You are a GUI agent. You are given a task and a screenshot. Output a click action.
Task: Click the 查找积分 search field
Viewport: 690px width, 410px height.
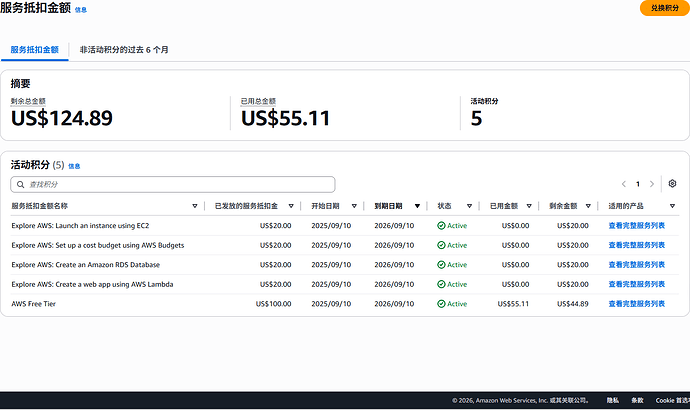coord(172,184)
